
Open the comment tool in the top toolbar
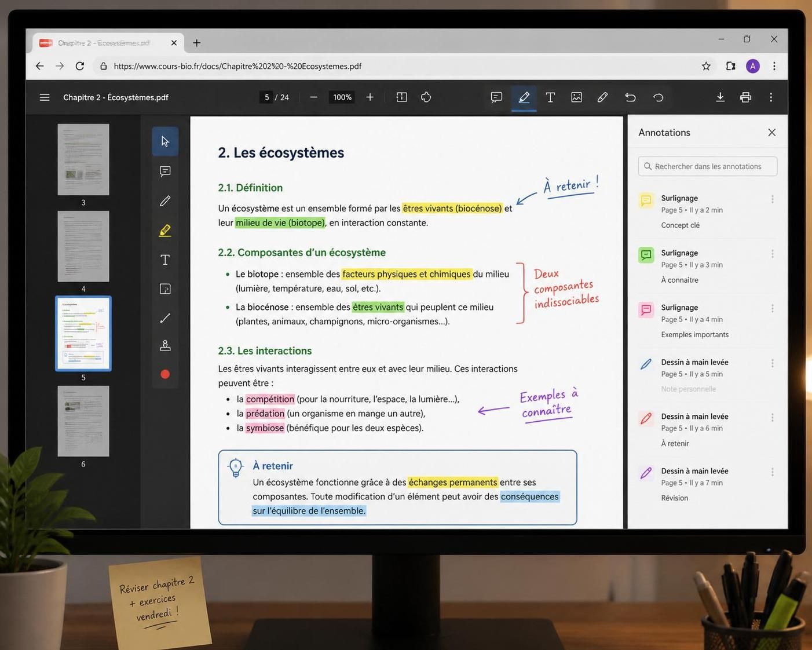click(496, 97)
